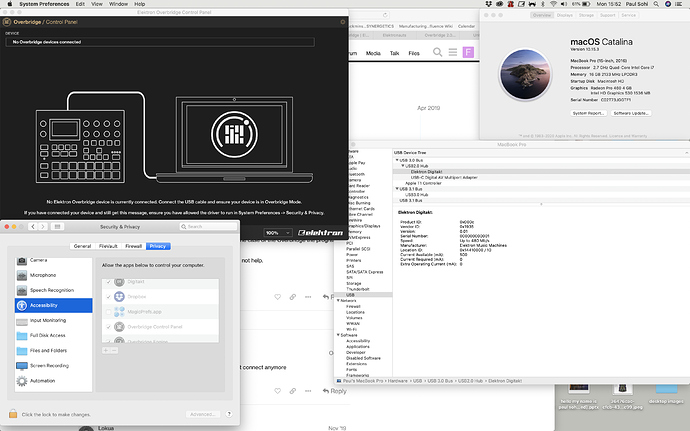Screen dimensions: 690x431
Task: Open the Dropbox menu bar icon
Action: click(x=488, y=4)
